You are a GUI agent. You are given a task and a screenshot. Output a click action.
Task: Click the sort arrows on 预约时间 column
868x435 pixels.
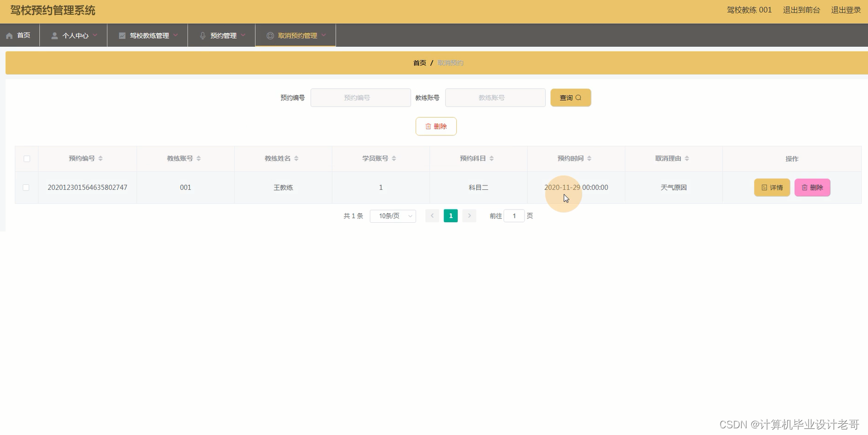(x=589, y=158)
